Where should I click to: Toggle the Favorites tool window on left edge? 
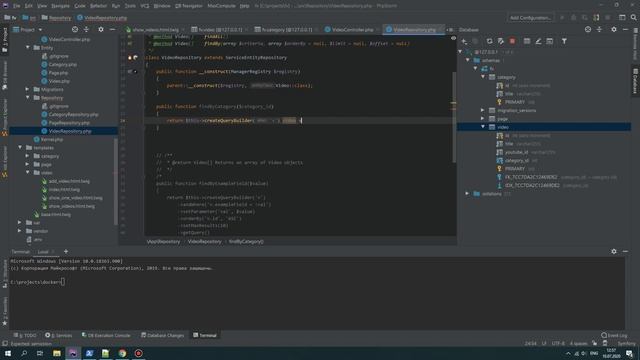4,311
